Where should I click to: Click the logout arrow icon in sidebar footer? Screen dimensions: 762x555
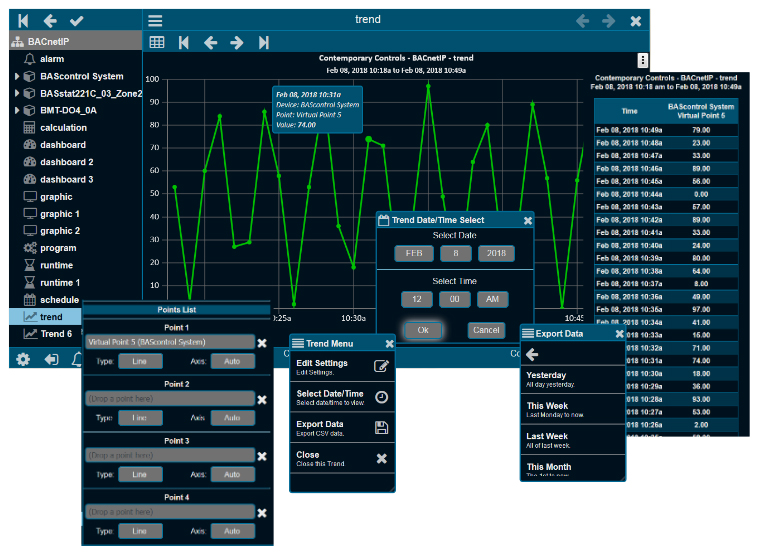(x=51, y=359)
